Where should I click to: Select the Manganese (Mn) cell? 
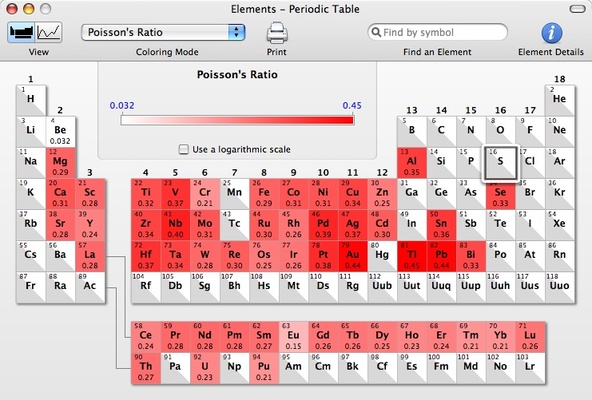click(x=234, y=194)
